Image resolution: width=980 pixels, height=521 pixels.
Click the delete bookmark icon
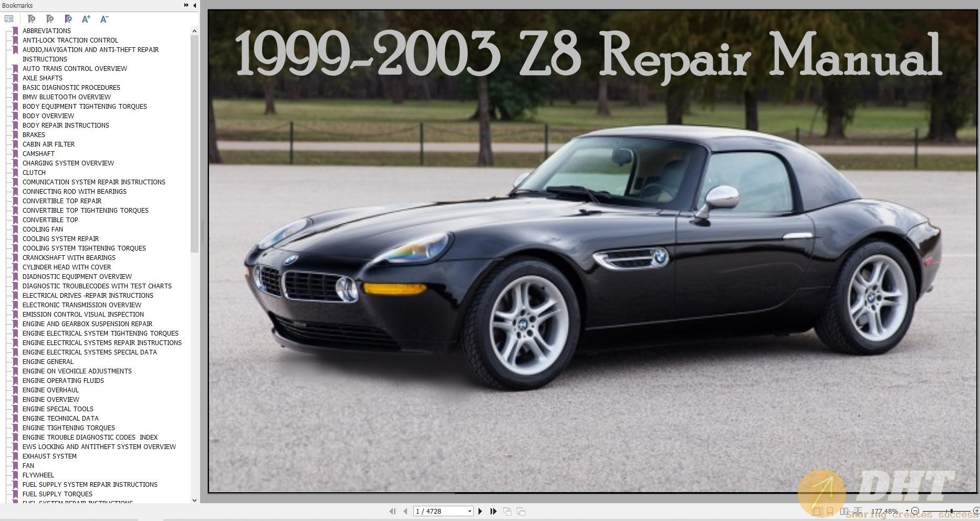point(32,19)
